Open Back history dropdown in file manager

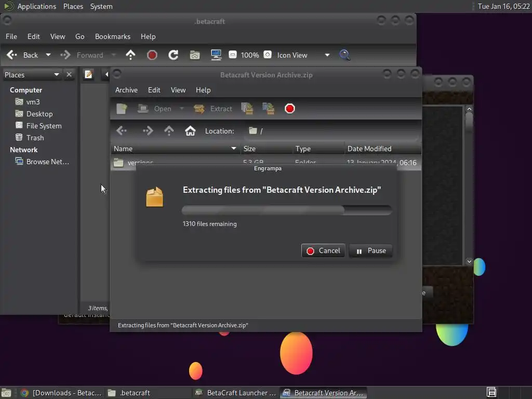[48, 55]
